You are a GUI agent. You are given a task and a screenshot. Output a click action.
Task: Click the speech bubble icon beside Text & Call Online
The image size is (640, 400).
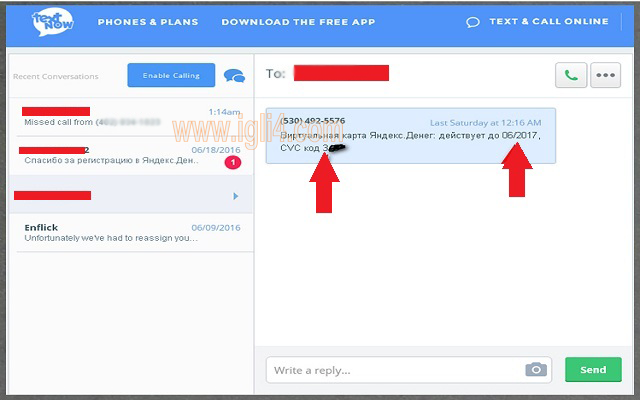point(473,22)
